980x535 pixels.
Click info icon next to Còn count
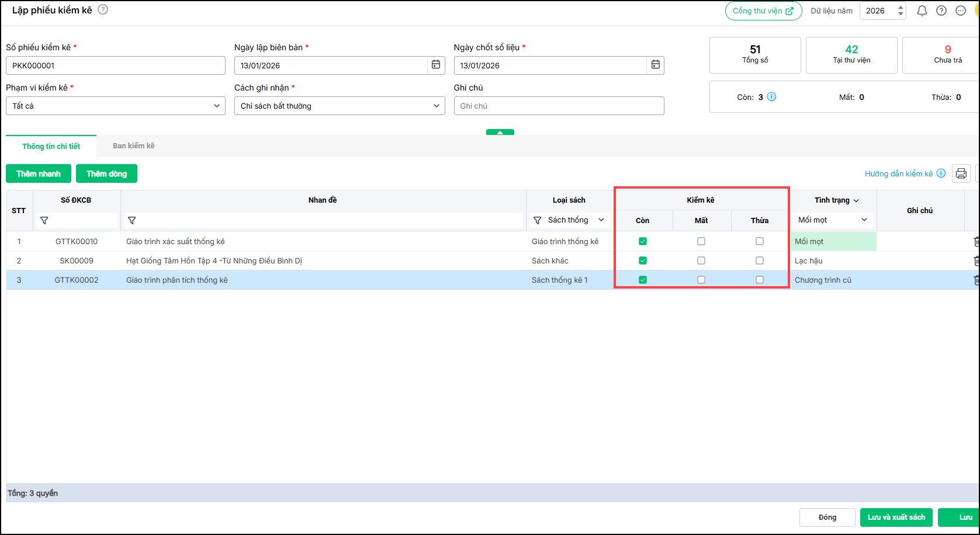(x=771, y=97)
